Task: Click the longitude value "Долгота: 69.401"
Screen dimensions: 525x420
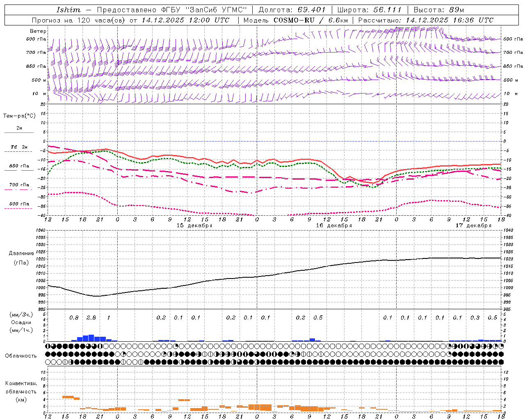Action: [292, 10]
